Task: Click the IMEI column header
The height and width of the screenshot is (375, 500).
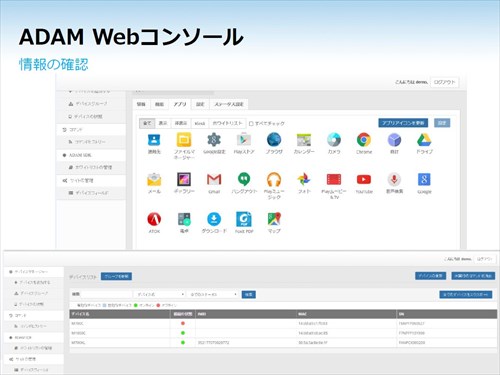Action: (x=246, y=314)
